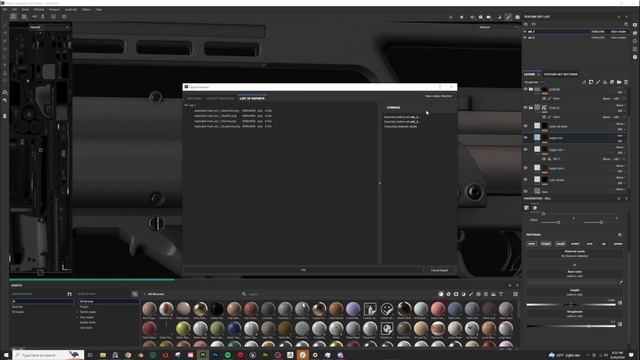This screenshot has width=640, height=360.
Task: Select the Paint brush tool in left toolbar
Action: 4,25
